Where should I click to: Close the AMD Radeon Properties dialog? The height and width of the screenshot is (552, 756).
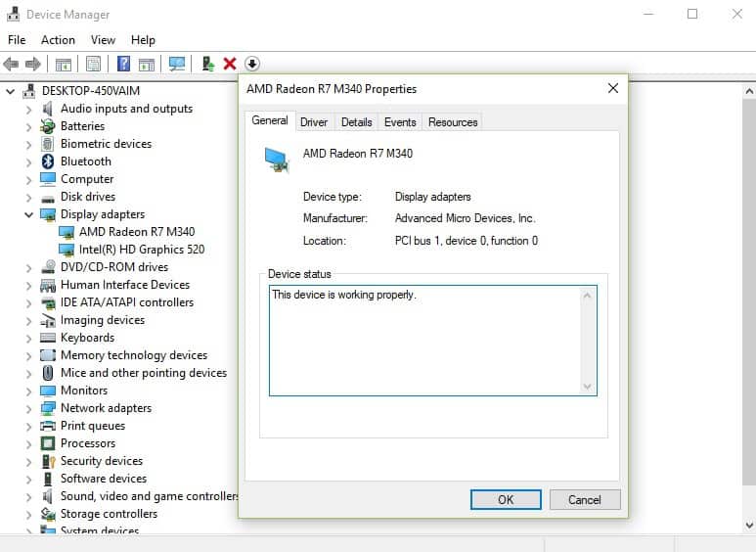click(613, 88)
